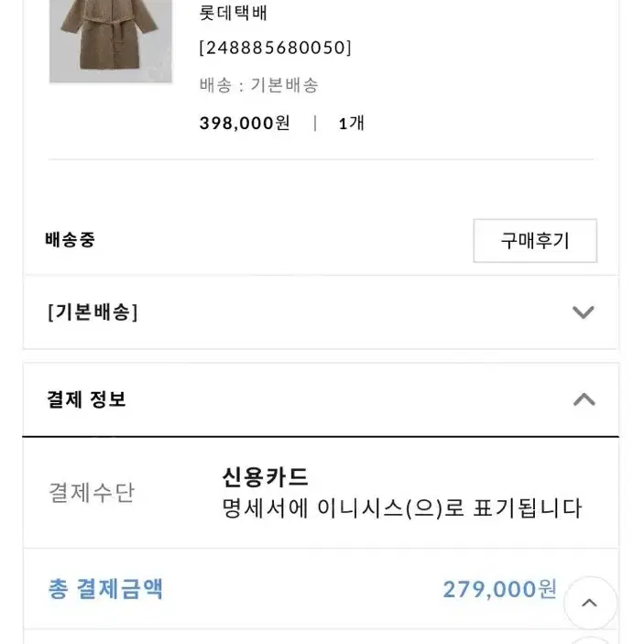Click the 배송 : 기본배송 gray text
The width and height of the screenshot is (644, 644).
tap(258, 85)
